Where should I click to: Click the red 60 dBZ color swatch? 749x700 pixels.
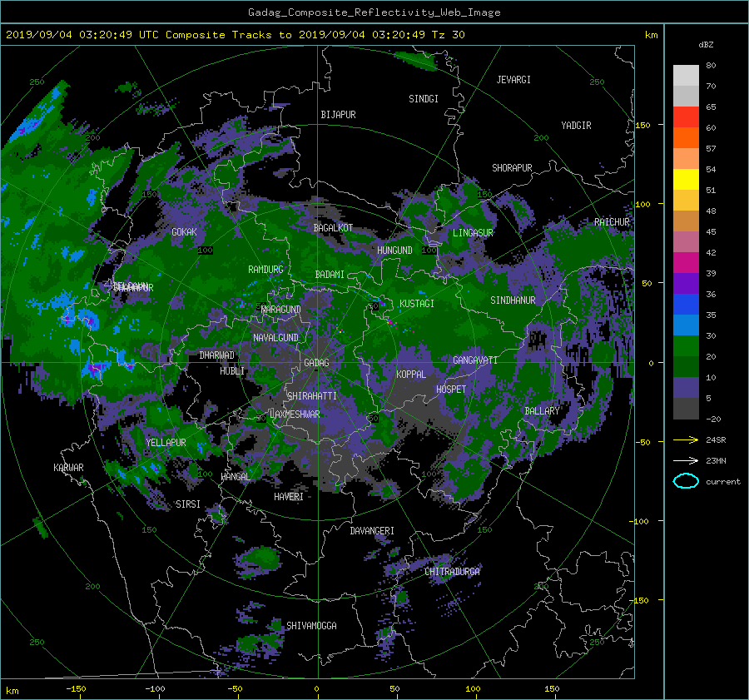tap(686, 117)
